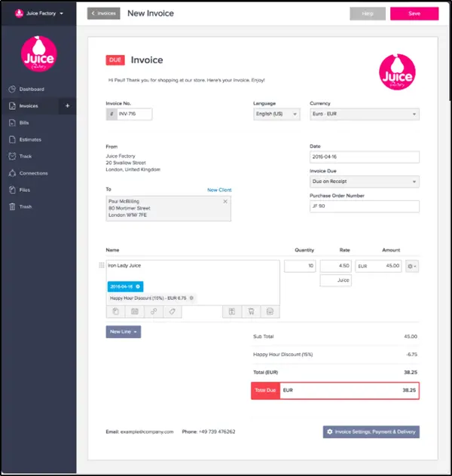Screen dimensions: 452x476
Task: Open the New Line dropdown button
Action: click(124, 332)
